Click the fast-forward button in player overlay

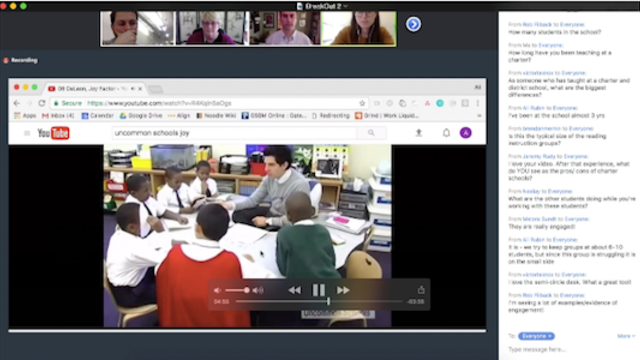click(343, 290)
